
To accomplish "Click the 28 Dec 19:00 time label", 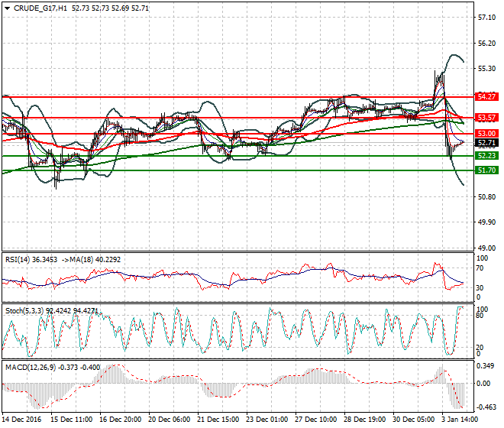I will [x=364, y=420].
